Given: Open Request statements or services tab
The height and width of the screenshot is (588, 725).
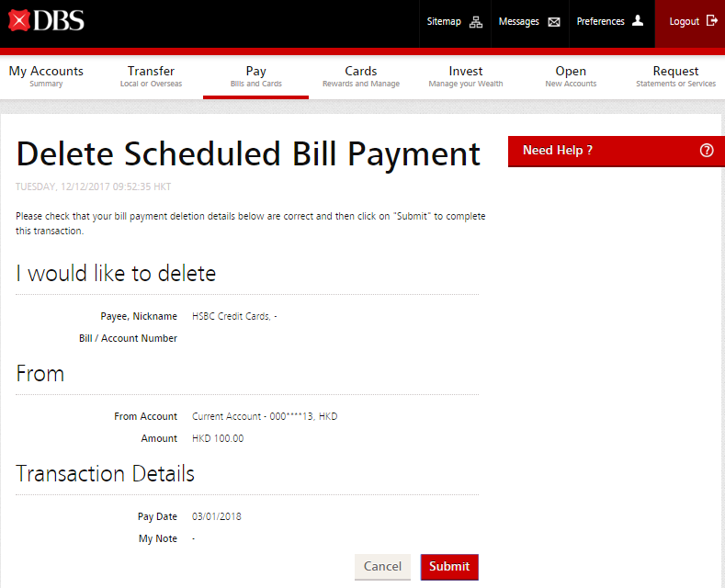Looking at the screenshot, I should pos(675,76).
